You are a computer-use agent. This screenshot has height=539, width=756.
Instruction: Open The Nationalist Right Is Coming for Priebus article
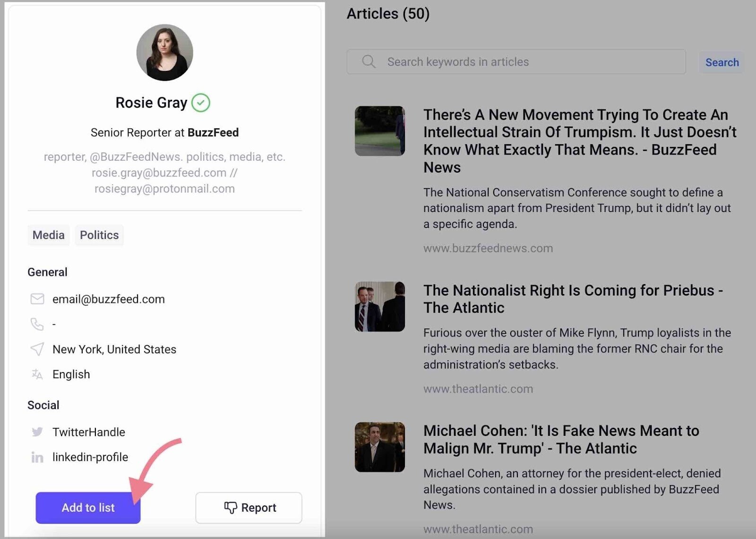(573, 299)
